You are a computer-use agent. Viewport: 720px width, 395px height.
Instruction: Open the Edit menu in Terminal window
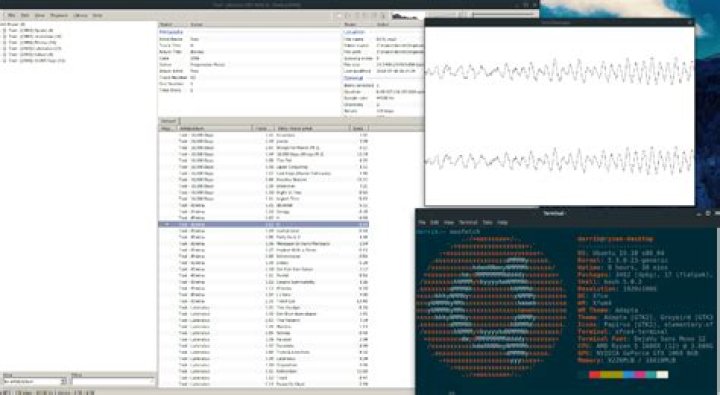[434, 222]
